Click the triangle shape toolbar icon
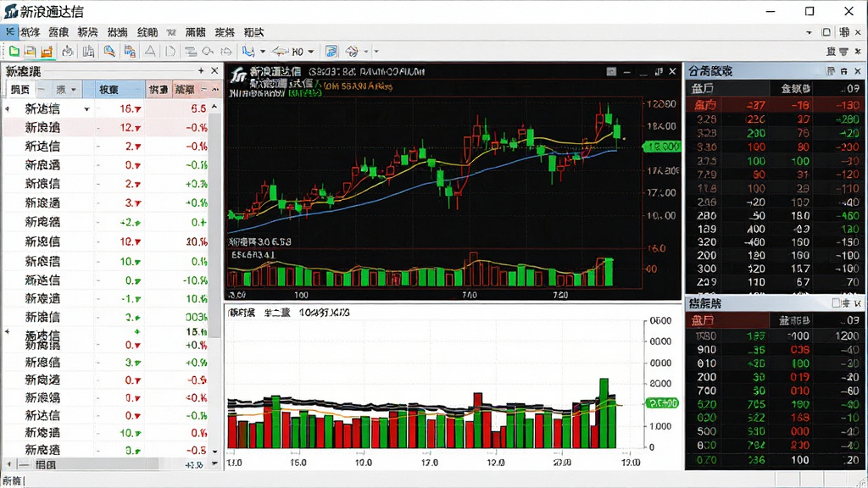868x488 pixels. tap(150, 52)
